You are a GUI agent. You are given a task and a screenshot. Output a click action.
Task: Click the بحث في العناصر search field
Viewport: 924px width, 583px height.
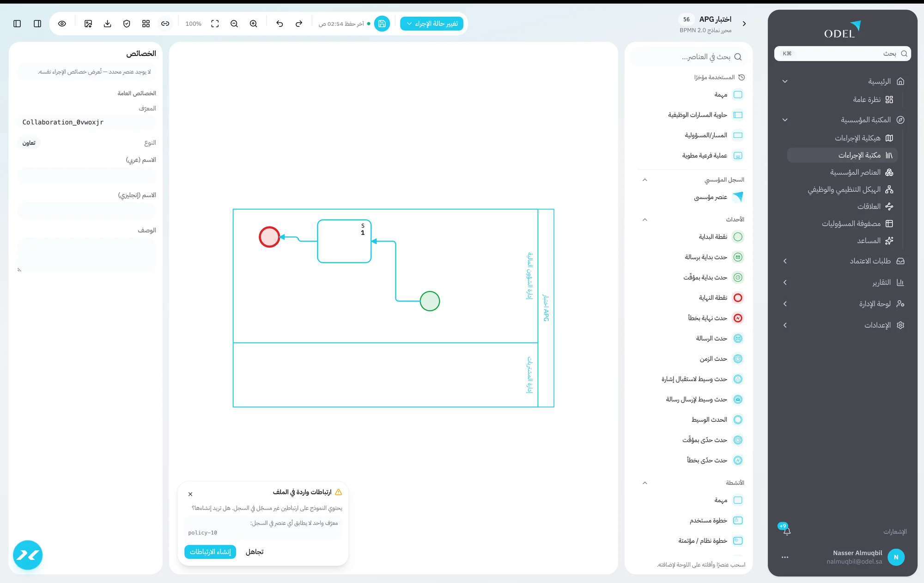pyautogui.click(x=688, y=57)
